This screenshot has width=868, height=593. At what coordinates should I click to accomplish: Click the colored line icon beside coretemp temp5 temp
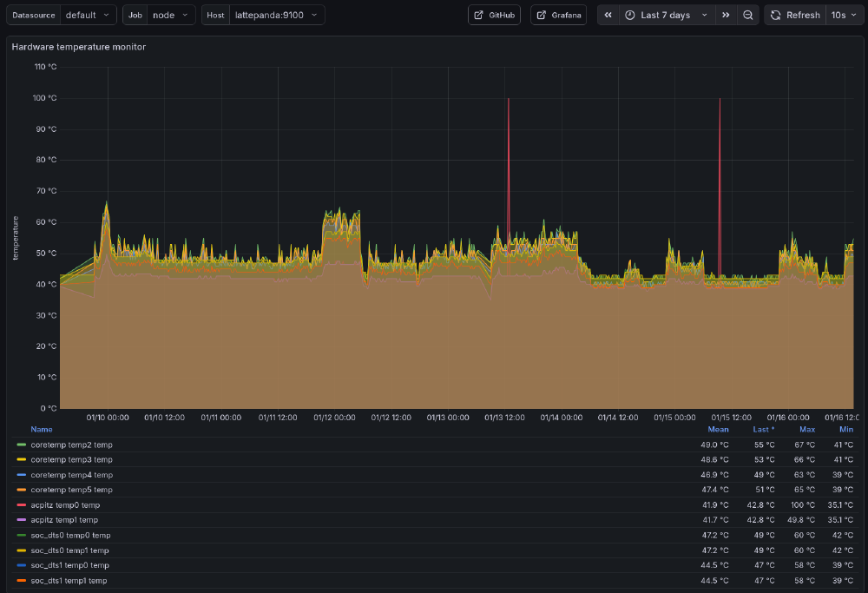click(20, 490)
